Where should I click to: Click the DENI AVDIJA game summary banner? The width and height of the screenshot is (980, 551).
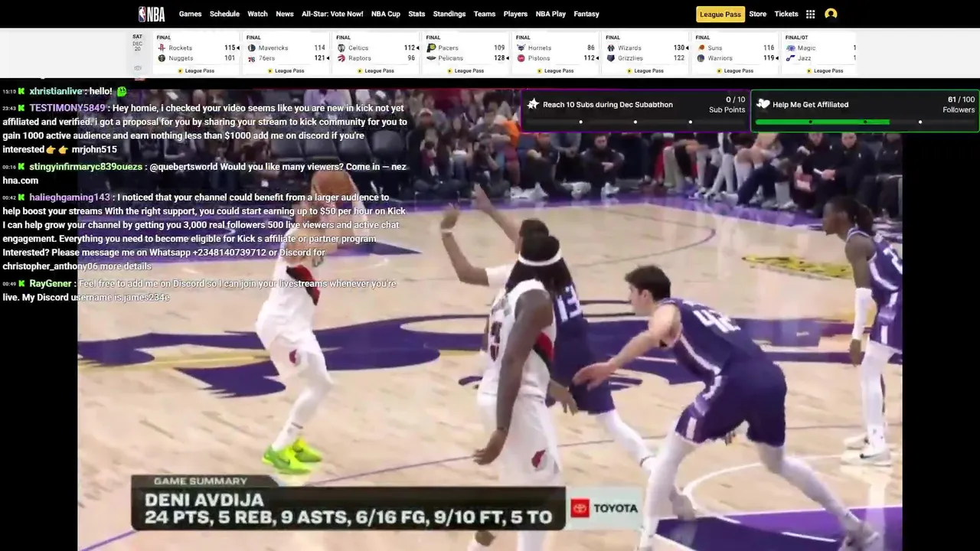point(348,503)
